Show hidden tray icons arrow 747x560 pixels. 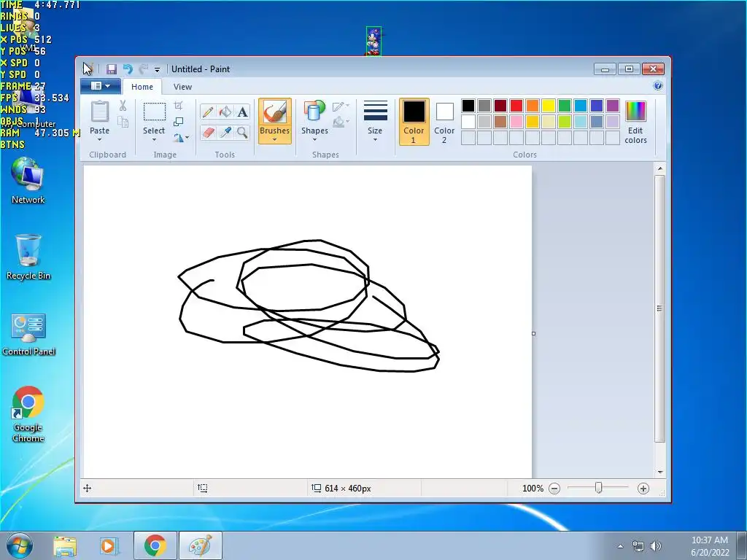pos(620,546)
